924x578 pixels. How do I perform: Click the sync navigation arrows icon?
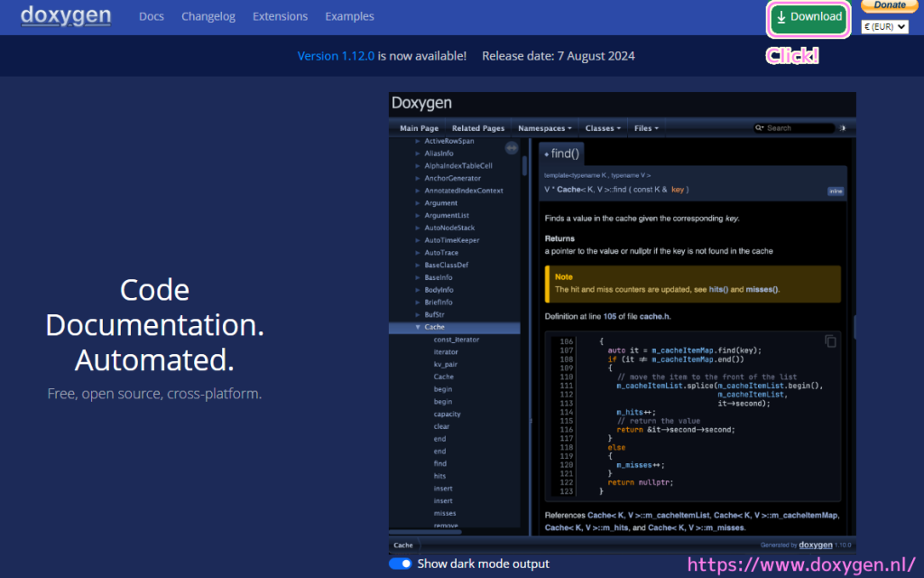point(511,147)
